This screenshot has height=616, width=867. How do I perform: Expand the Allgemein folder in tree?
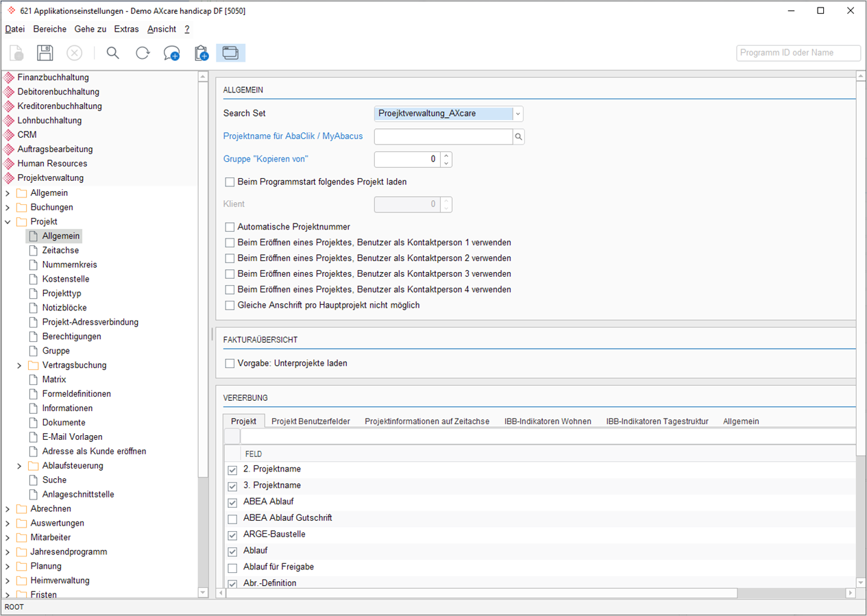pyautogui.click(x=8, y=193)
